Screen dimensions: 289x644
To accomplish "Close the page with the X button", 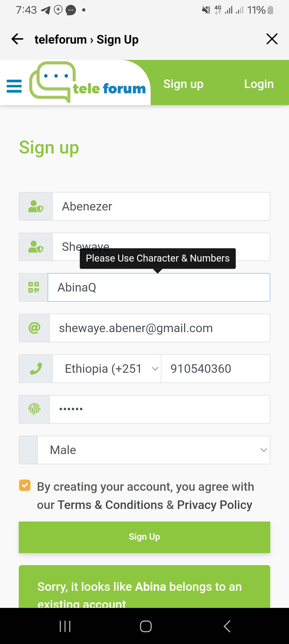I will tap(272, 39).
